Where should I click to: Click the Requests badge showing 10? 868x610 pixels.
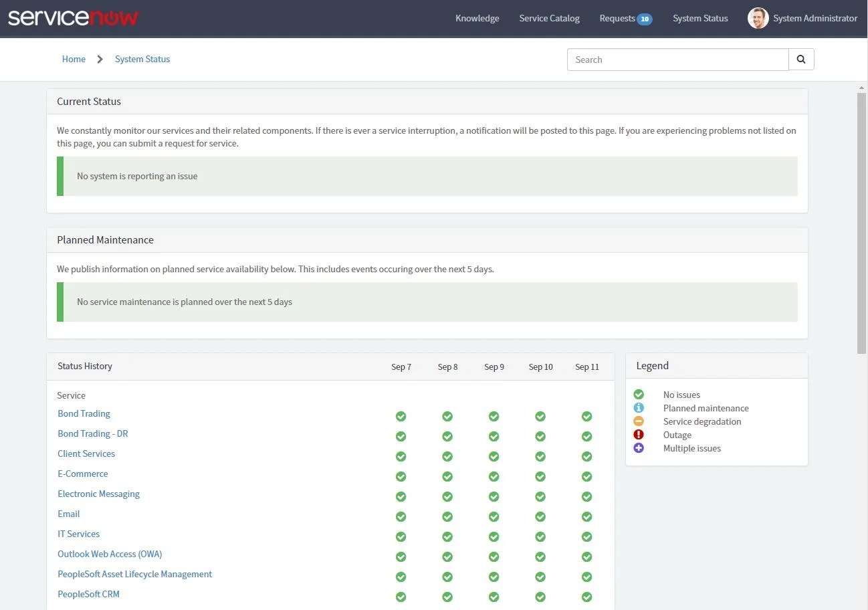tap(644, 19)
